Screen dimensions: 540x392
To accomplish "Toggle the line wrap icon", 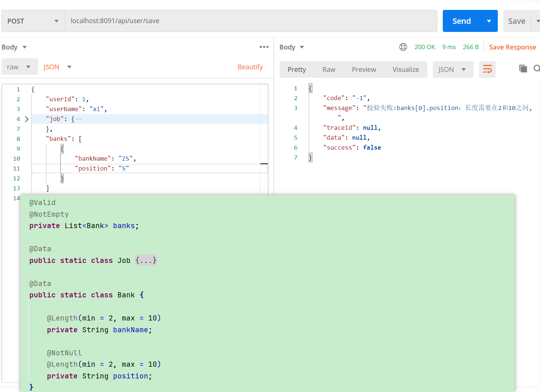I will pyautogui.click(x=487, y=69).
